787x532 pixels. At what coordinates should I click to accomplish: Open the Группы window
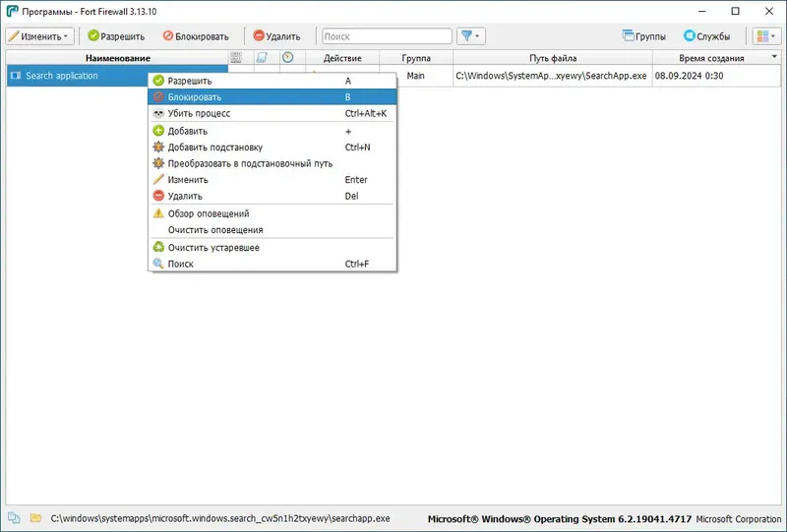644,36
